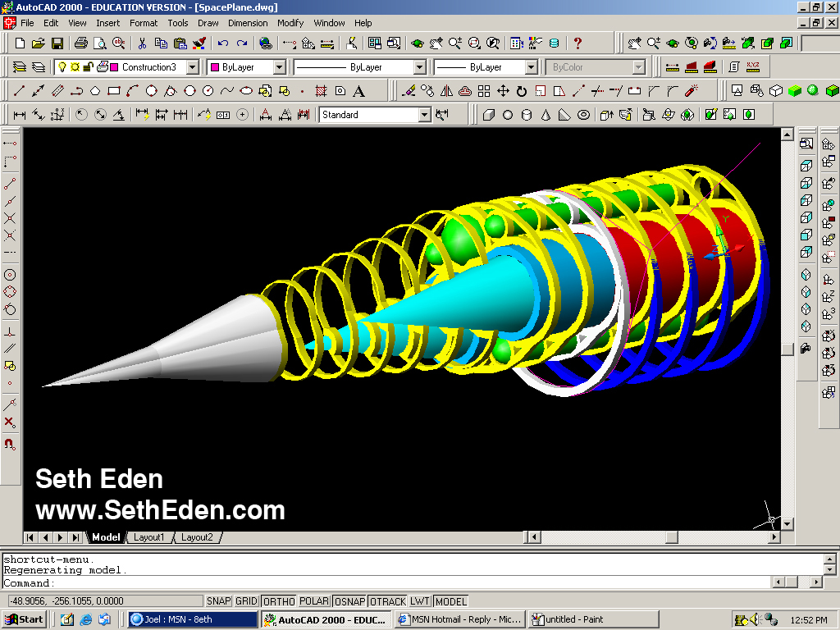
Task: Toggle SNAP mode in status bar
Action: pyautogui.click(x=218, y=601)
